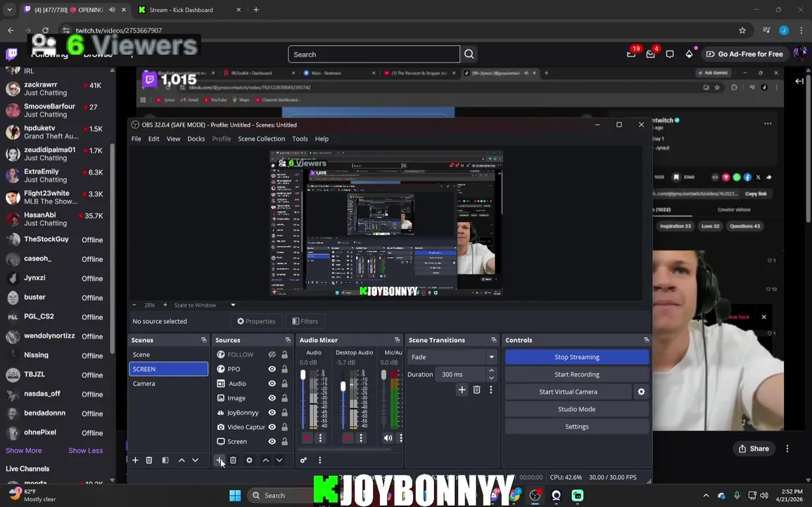Open video three-dot menu beside Share
This screenshot has height=507, width=812.
[x=787, y=449]
